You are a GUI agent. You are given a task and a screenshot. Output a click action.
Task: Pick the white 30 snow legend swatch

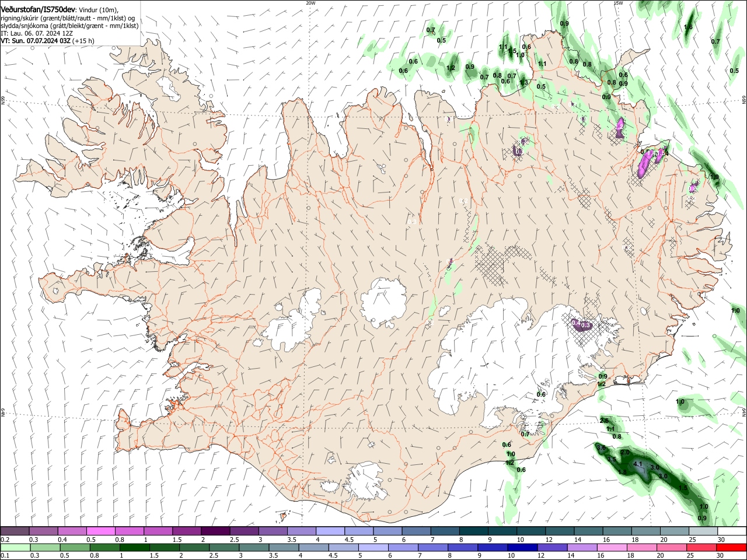click(x=732, y=531)
